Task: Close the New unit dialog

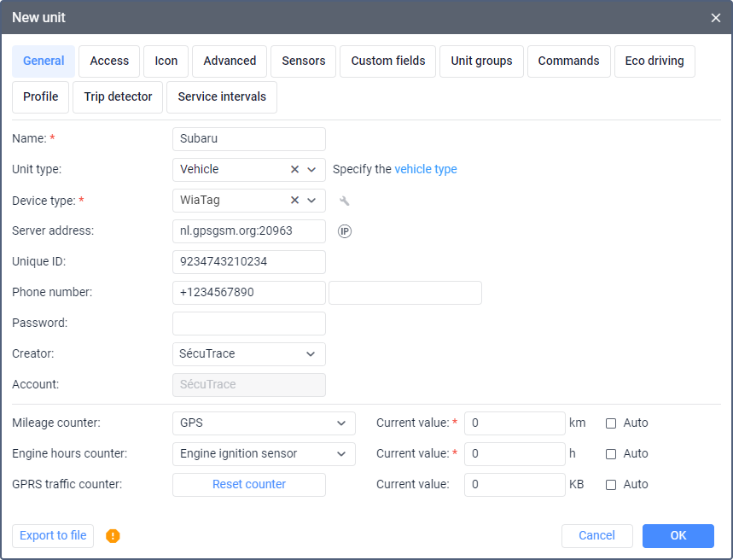Action: tap(716, 17)
